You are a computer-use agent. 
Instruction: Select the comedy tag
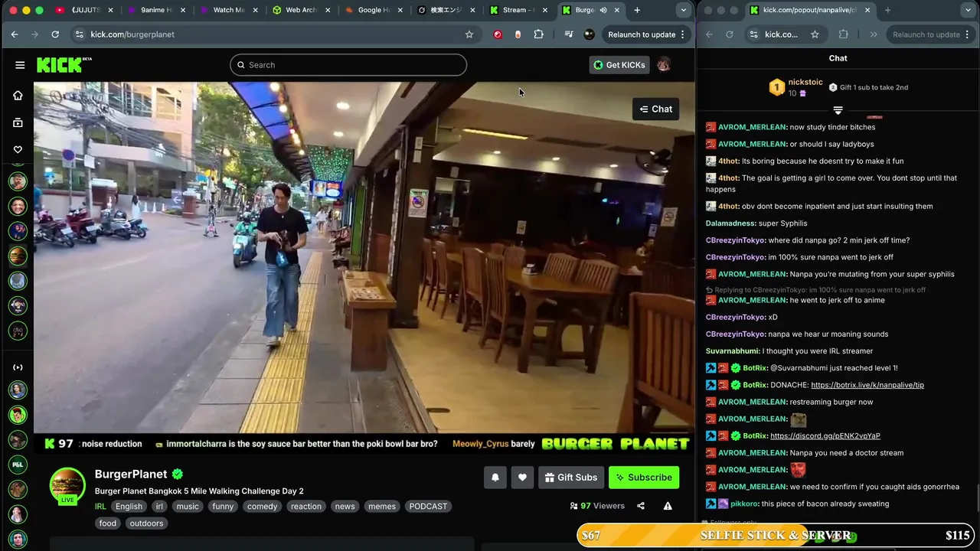pyautogui.click(x=263, y=507)
